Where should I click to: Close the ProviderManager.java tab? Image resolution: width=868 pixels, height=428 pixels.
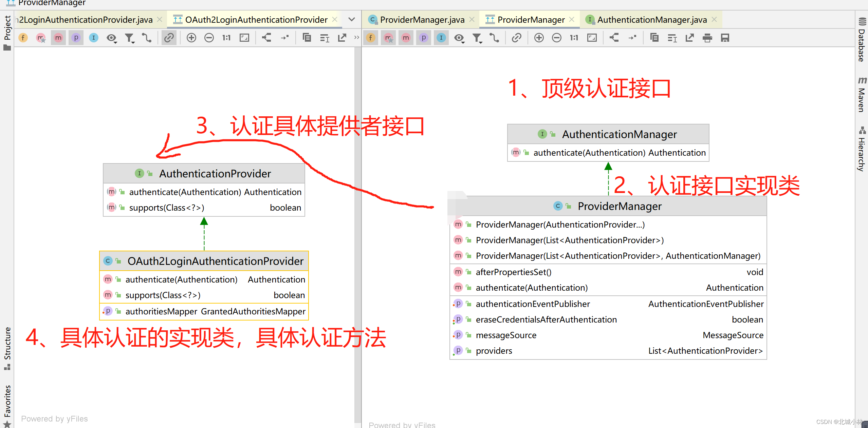click(x=472, y=20)
